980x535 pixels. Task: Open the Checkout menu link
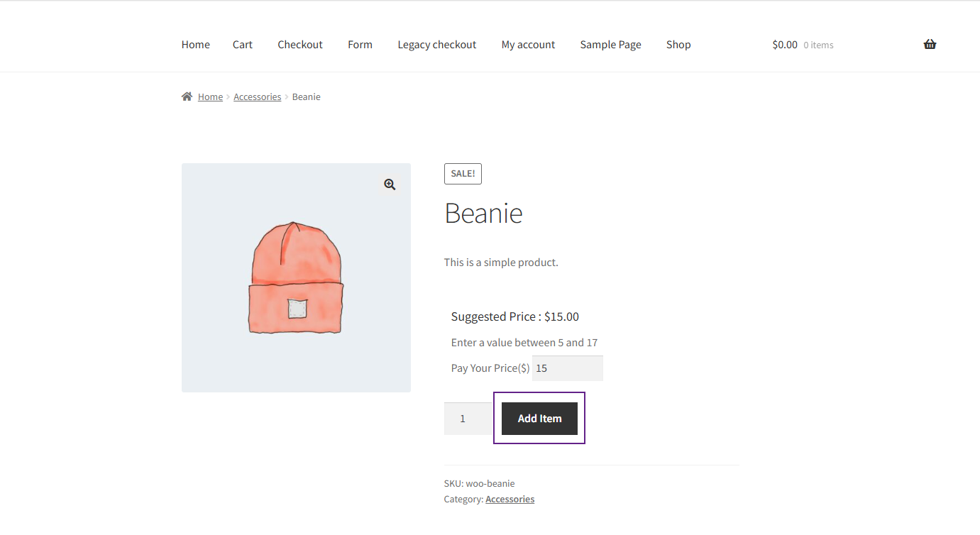click(x=300, y=45)
